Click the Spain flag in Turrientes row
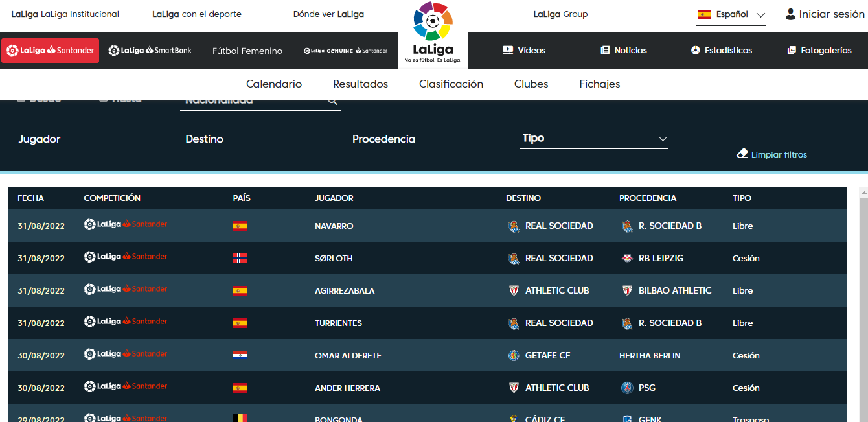This screenshot has width=868, height=422. coord(240,323)
